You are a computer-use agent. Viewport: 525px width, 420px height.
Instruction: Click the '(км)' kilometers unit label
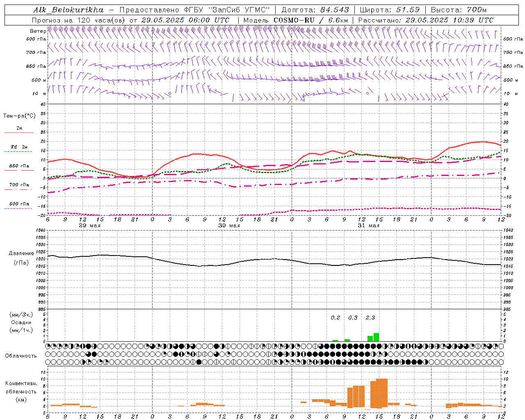(21, 399)
